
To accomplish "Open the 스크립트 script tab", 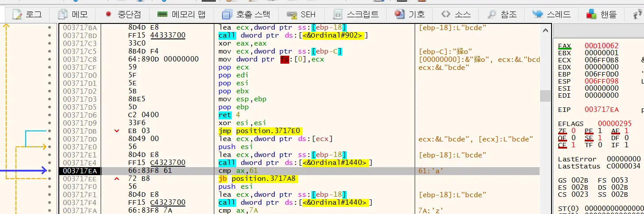I will (x=356, y=14).
